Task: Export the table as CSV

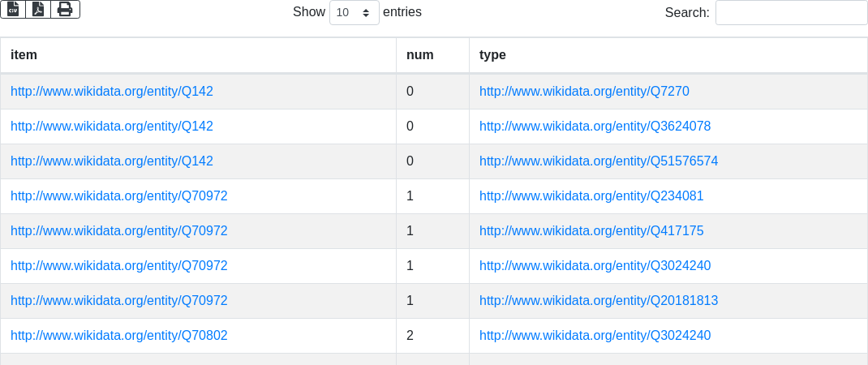Action: pyautogui.click(x=13, y=9)
